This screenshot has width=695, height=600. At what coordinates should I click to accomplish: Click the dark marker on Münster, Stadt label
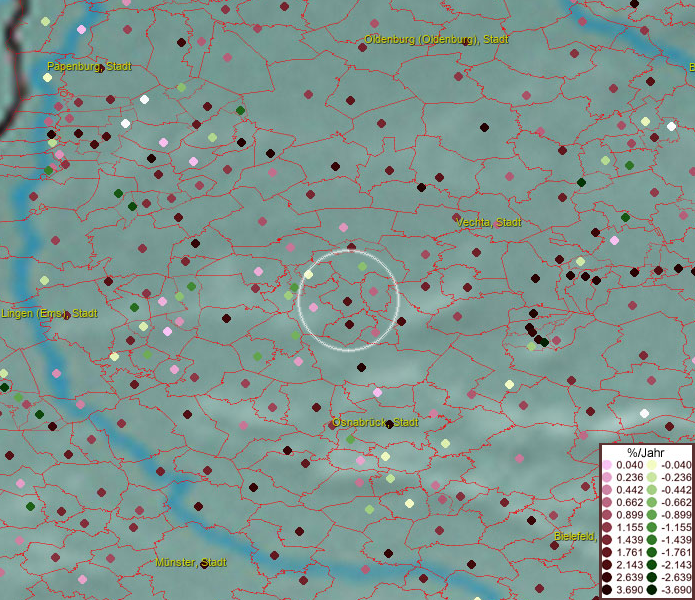[x=205, y=564]
